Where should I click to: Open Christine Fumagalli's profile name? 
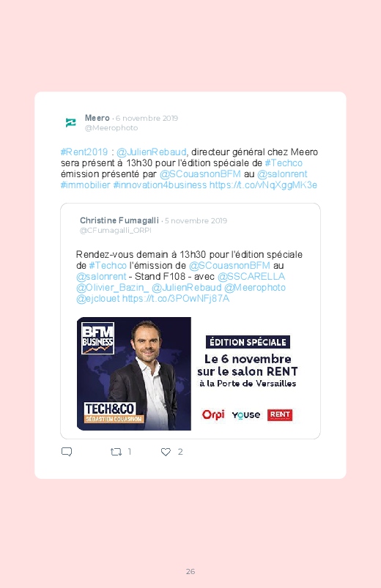pos(119,220)
